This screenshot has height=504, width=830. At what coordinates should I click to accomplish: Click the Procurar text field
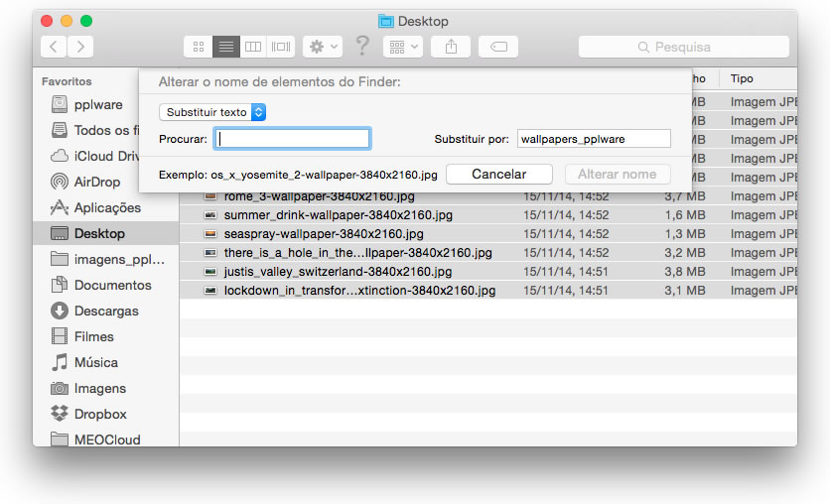292,139
